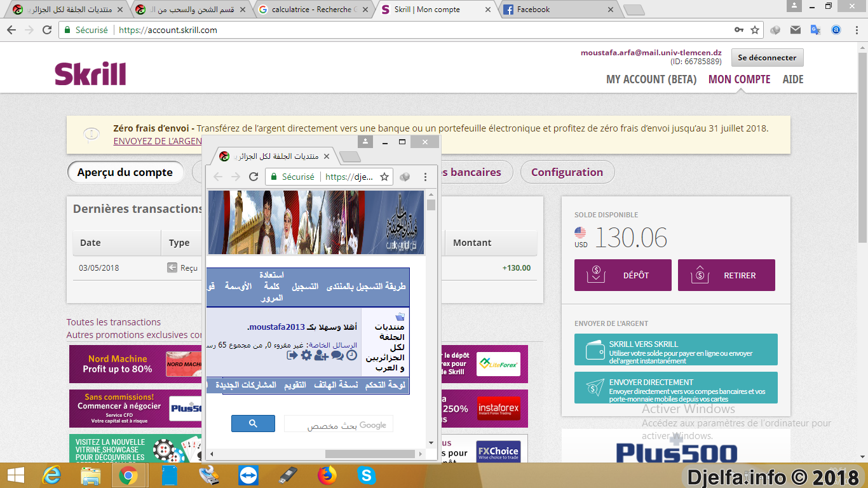Click the Nord Machine ad banner

tap(137, 364)
